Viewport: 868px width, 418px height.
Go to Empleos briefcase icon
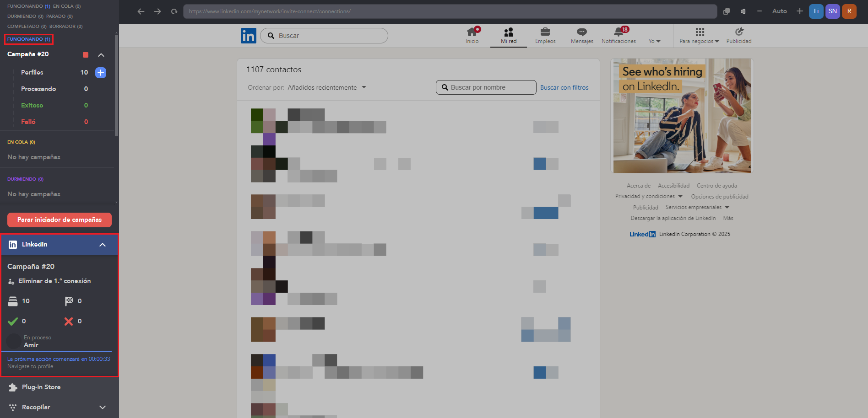545,32
